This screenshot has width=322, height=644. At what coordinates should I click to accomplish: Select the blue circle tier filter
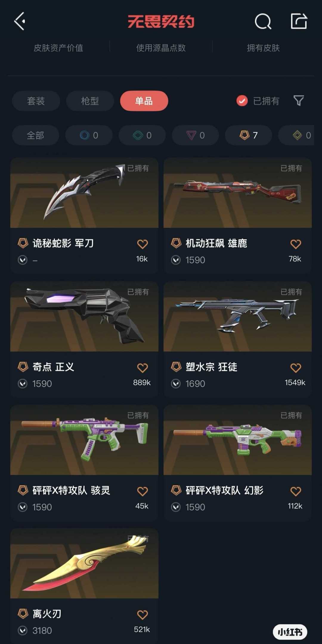pos(89,135)
